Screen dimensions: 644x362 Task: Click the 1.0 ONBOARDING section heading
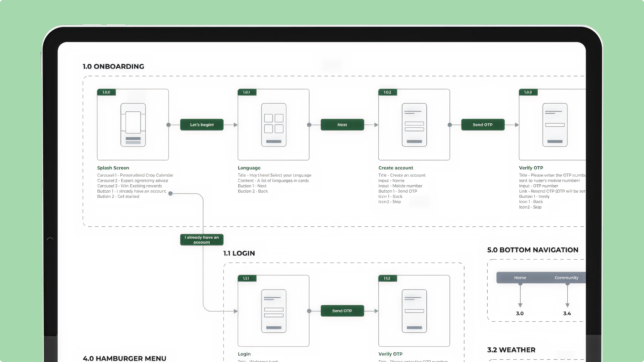click(113, 66)
